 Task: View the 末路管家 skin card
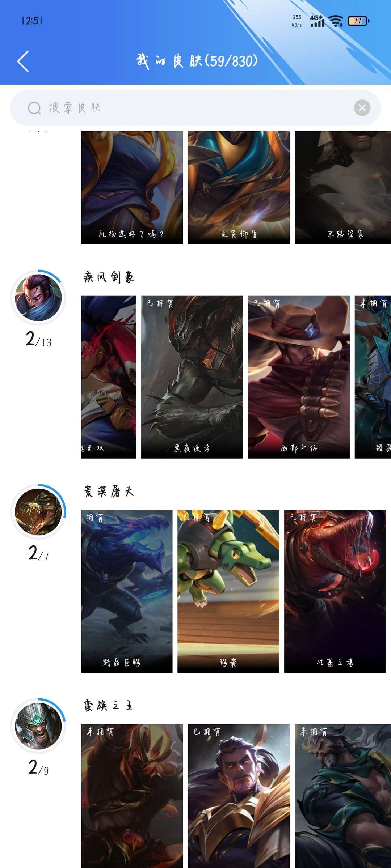coord(343,187)
